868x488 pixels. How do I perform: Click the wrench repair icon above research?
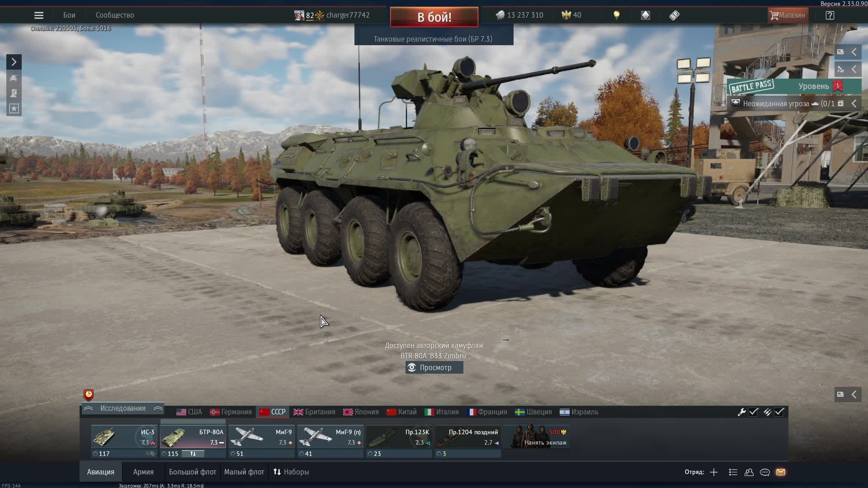click(743, 412)
